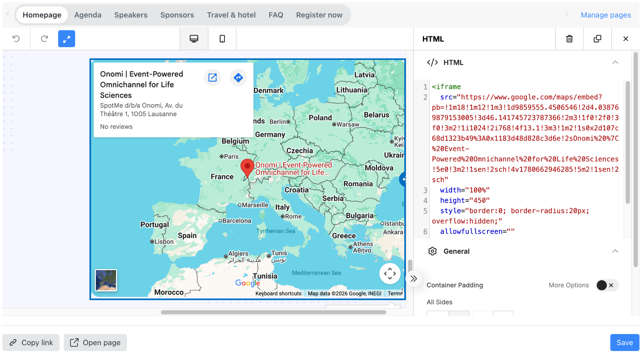This screenshot has height=358, width=644.
Task: Close the HTML panel
Action: point(626,39)
